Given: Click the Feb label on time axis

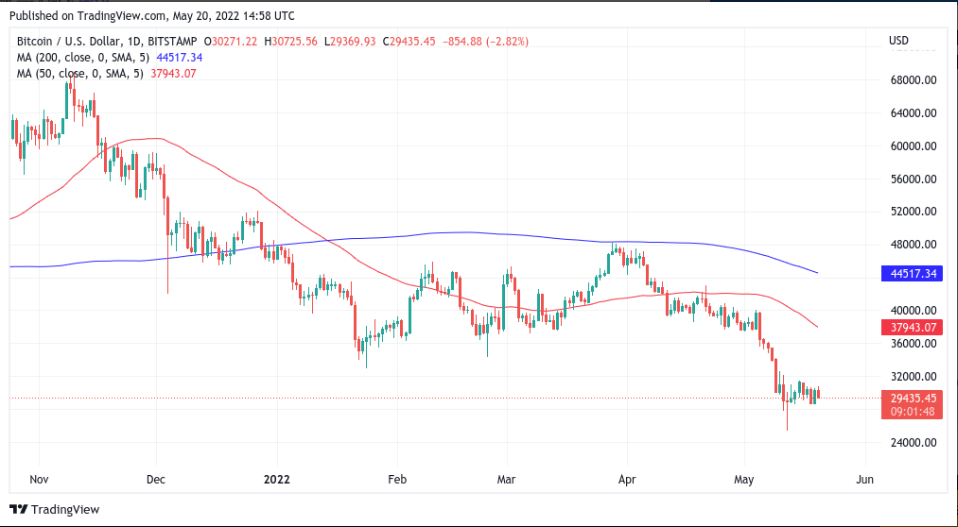Looking at the screenshot, I should (397, 479).
